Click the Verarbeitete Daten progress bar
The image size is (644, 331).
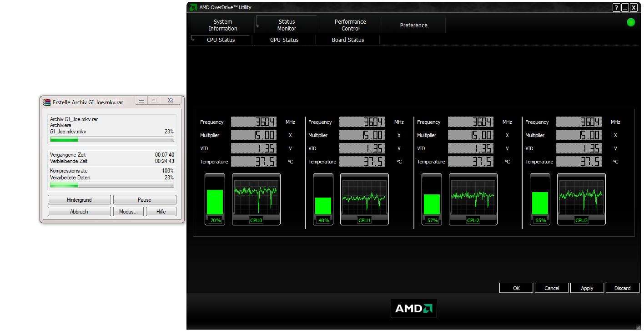click(112, 185)
